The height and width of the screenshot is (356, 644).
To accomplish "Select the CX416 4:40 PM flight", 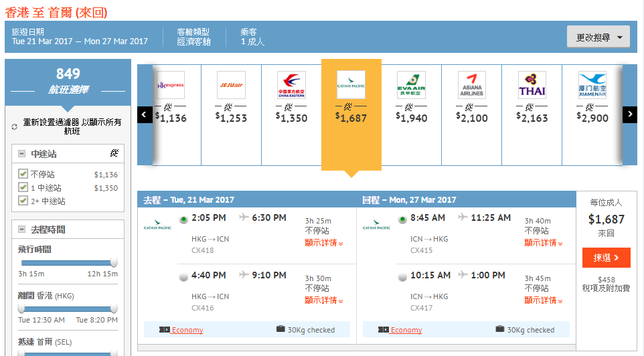I will point(183,277).
